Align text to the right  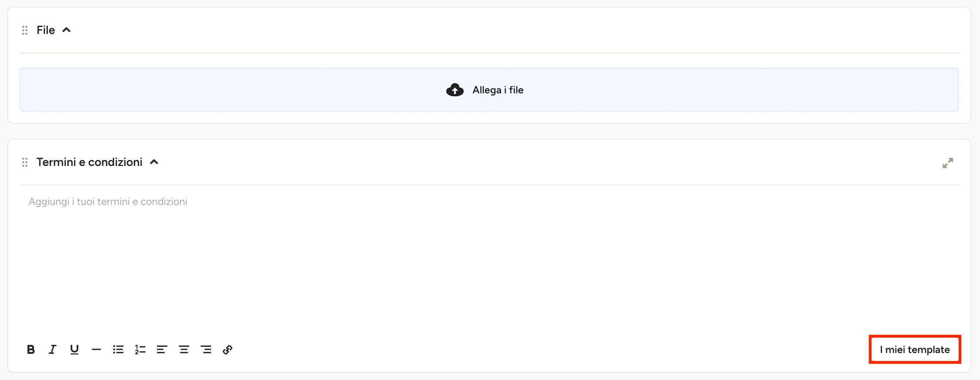coord(206,350)
